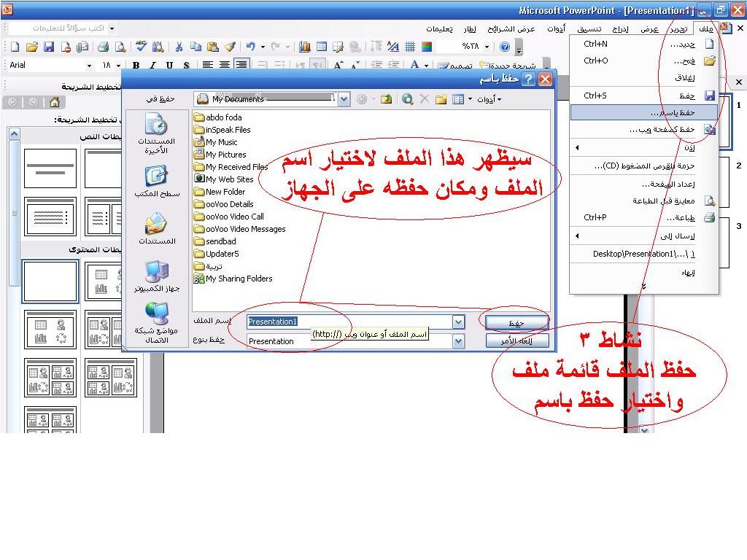Toggle the Show/Hide Grid icon
This screenshot has height=560, width=747.
pyautogui.click(x=410, y=47)
